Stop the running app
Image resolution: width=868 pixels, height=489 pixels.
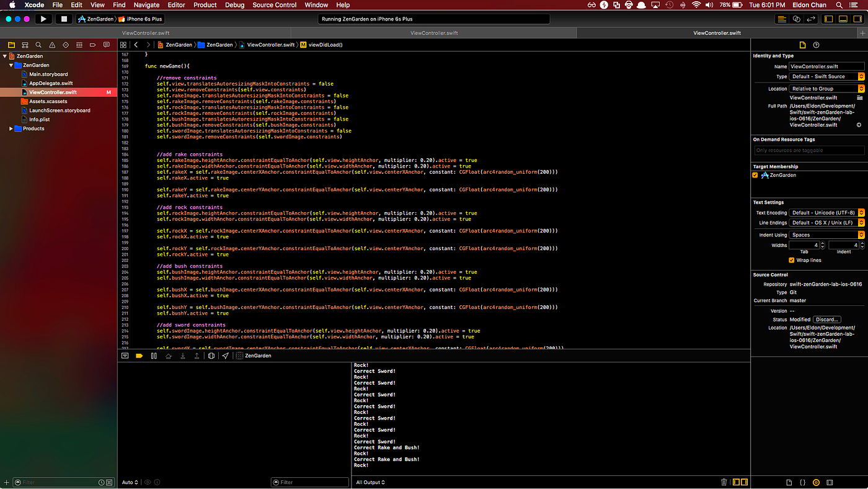pos(64,19)
